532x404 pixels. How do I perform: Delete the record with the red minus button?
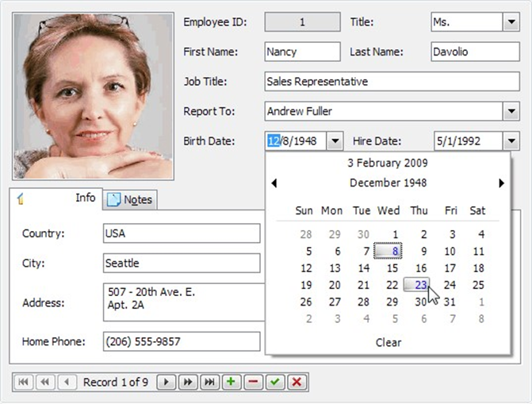[253, 383]
